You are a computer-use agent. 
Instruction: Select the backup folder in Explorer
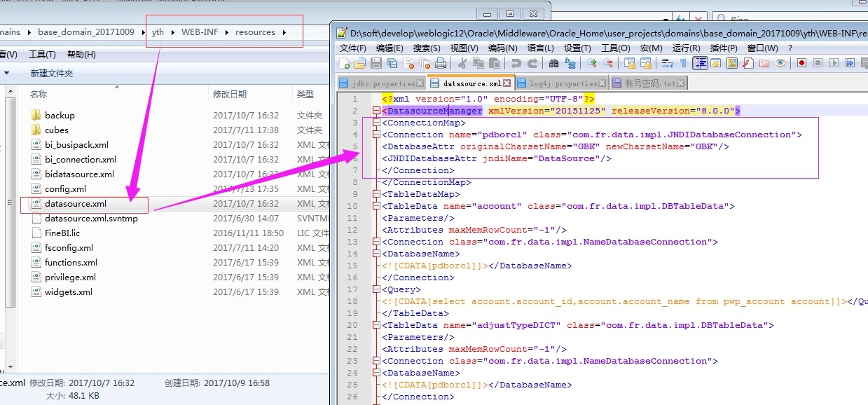pyautogui.click(x=60, y=115)
